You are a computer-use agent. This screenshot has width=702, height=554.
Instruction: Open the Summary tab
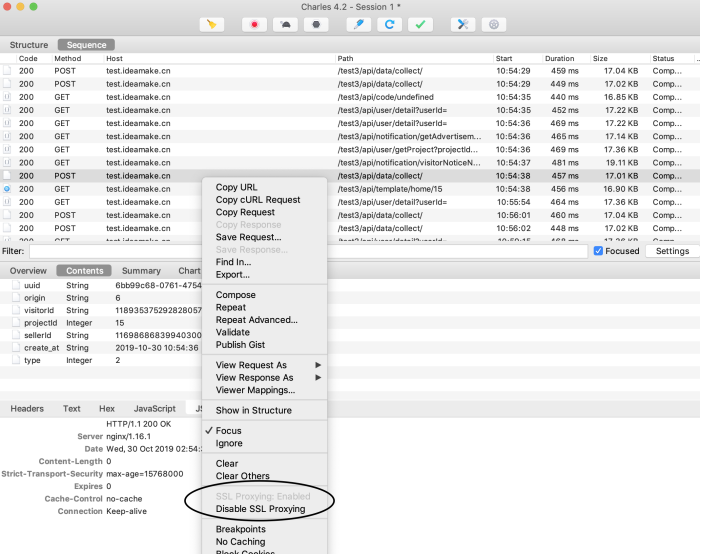tap(141, 271)
